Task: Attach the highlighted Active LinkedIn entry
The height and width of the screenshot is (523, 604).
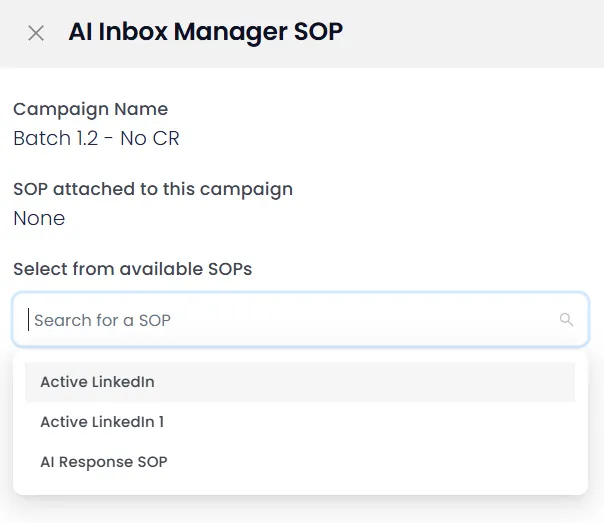Action: (x=300, y=382)
